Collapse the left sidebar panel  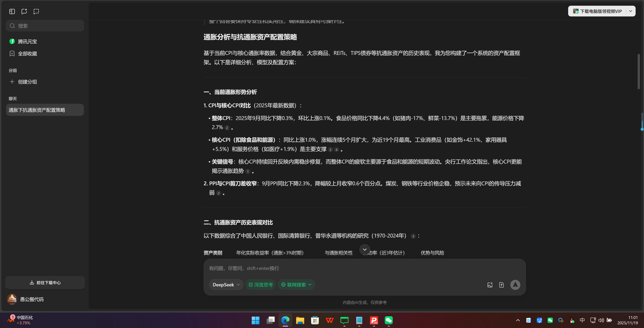coord(12,11)
